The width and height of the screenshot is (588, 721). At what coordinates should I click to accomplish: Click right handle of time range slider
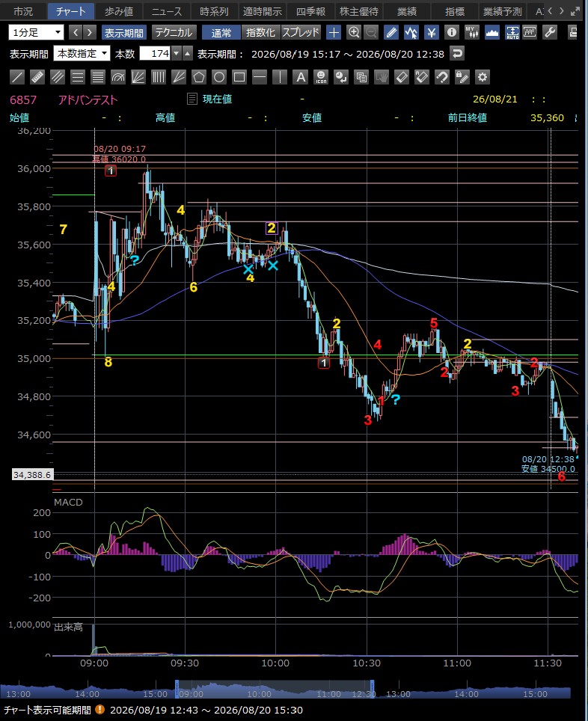click(x=373, y=690)
